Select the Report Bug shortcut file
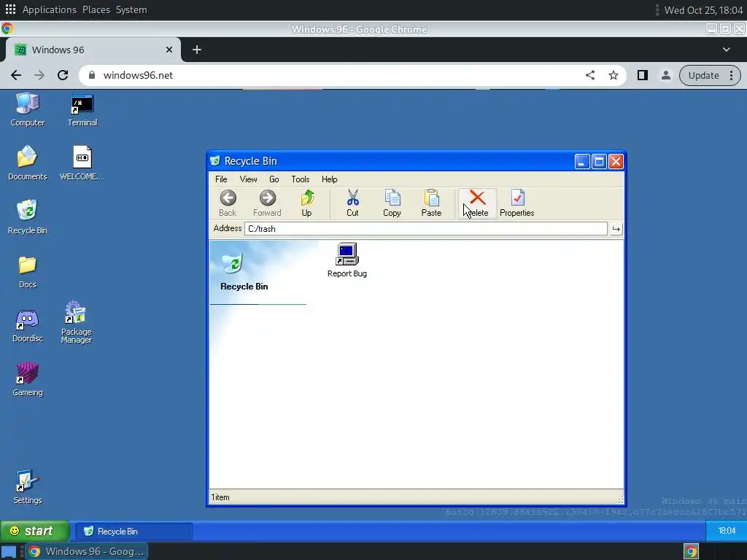 click(x=347, y=260)
